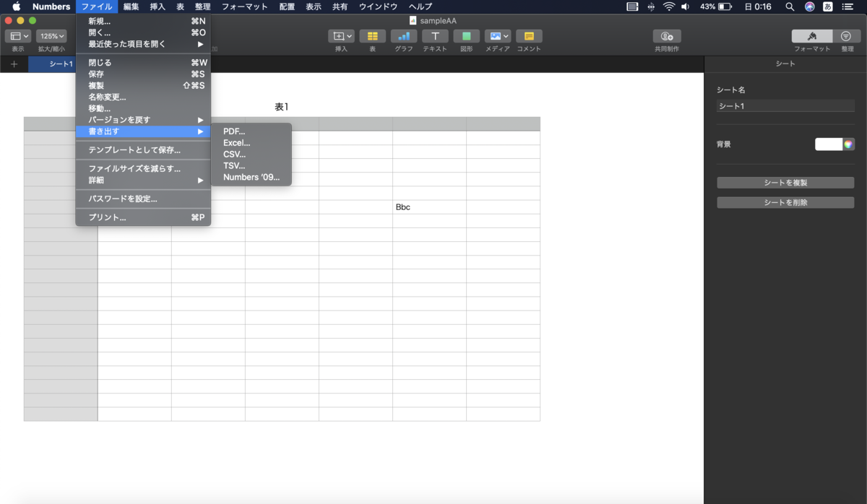The image size is (867, 504).
Task: Select the フォーマット brush icon
Action: point(812,36)
